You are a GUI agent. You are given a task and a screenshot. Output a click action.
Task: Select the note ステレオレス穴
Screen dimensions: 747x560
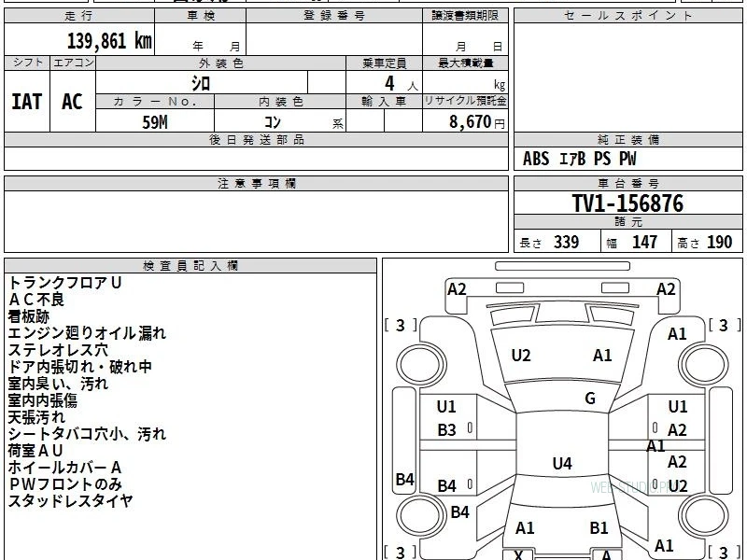click(58, 350)
